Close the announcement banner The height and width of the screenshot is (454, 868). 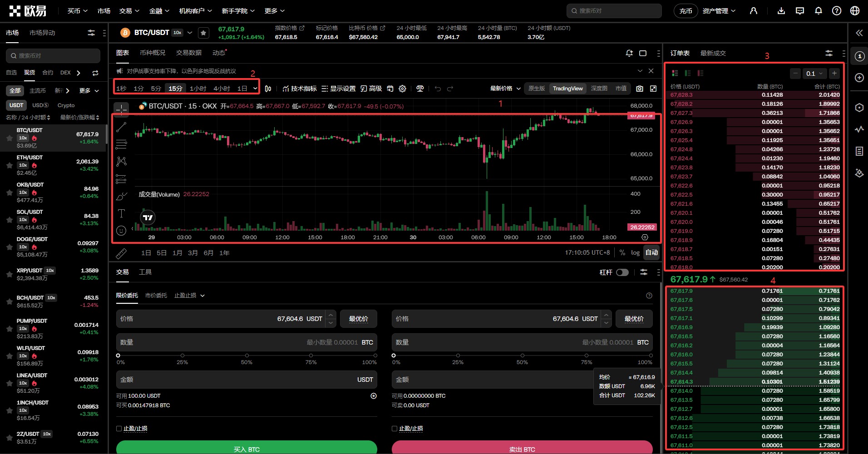651,71
